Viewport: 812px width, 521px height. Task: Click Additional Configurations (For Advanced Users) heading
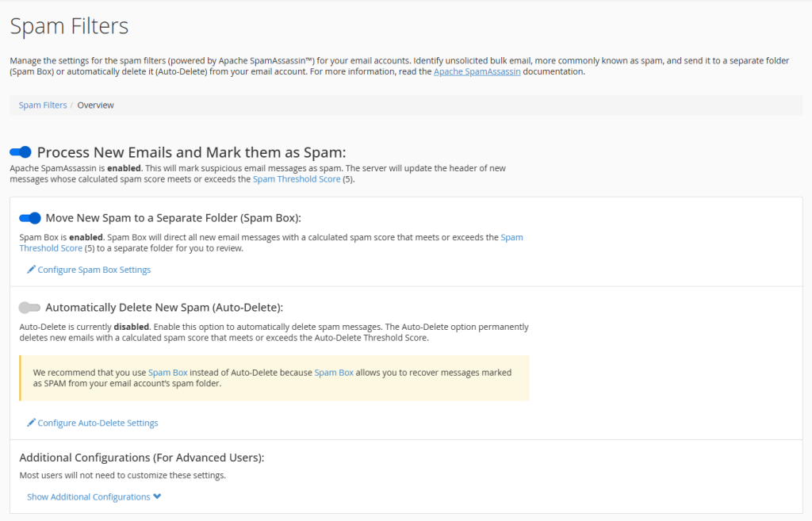coord(142,458)
